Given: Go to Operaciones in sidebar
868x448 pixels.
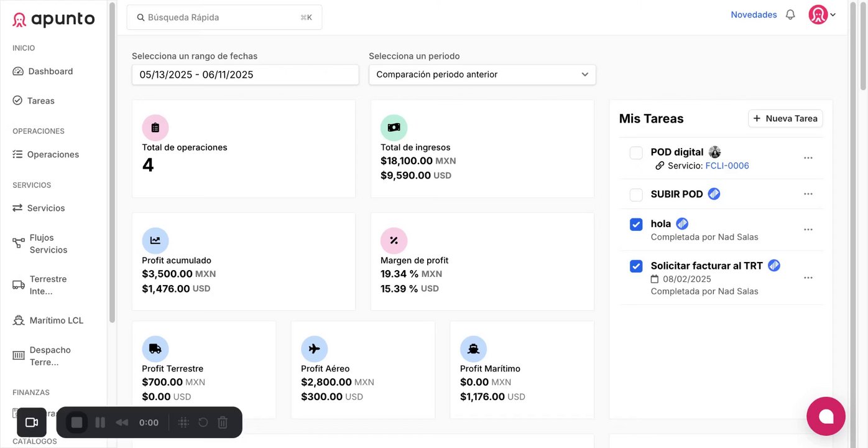Looking at the screenshot, I should point(53,154).
